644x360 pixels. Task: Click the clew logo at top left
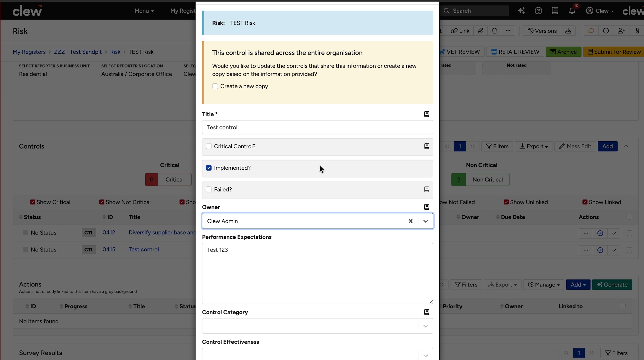pyautogui.click(x=27, y=11)
